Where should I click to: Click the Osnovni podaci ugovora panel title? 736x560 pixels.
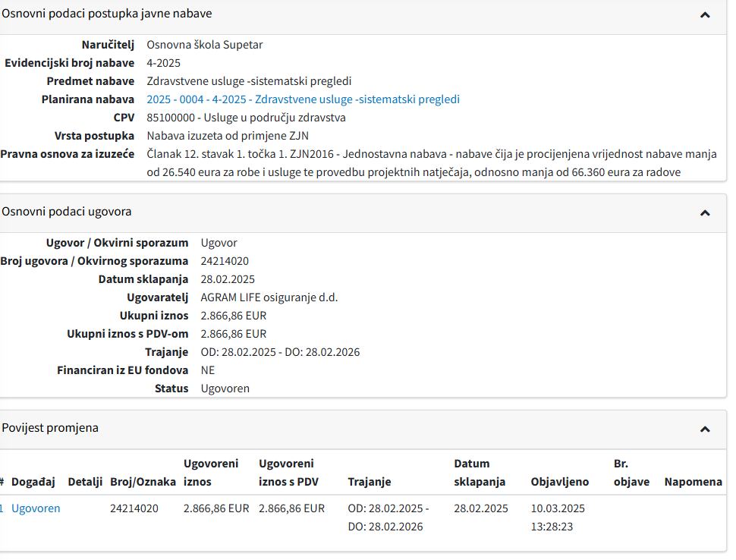click(x=67, y=212)
